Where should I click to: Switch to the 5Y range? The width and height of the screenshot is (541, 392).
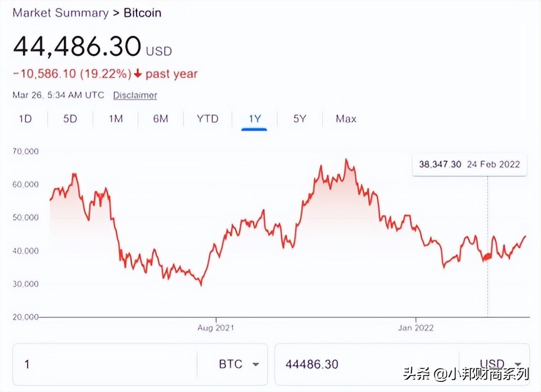click(x=299, y=119)
